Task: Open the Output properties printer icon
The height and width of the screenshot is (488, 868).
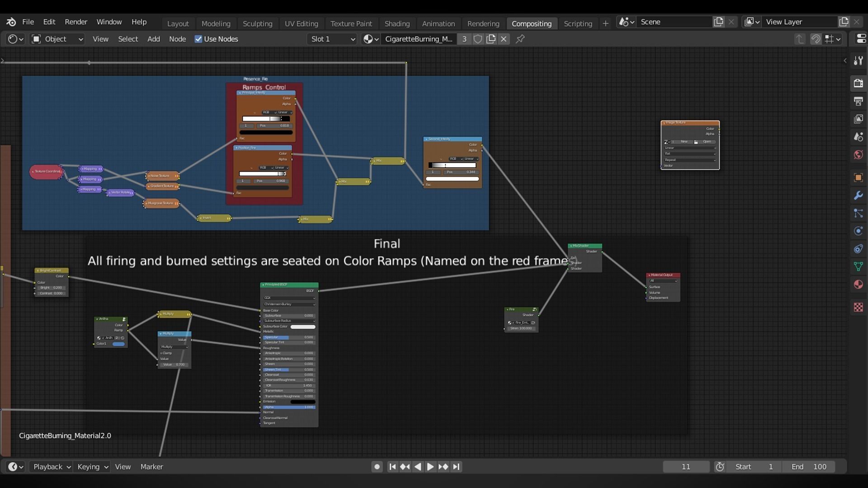Action: click(858, 101)
